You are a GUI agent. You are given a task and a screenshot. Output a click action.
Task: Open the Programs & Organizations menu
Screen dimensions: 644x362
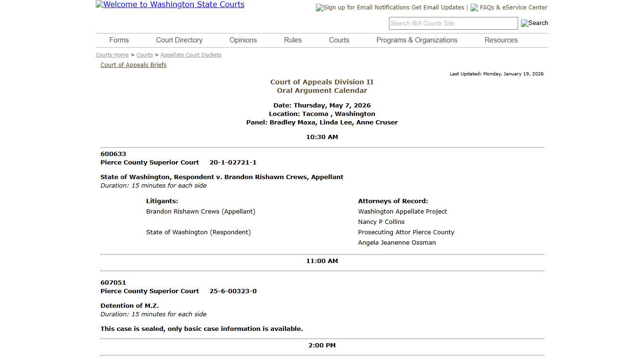[x=416, y=40]
